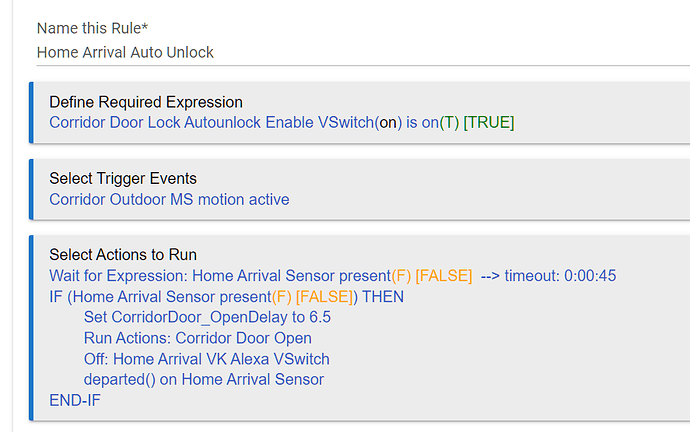Open the Select Trigger Events section
This screenshot has width=690, height=432.
click(x=123, y=178)
